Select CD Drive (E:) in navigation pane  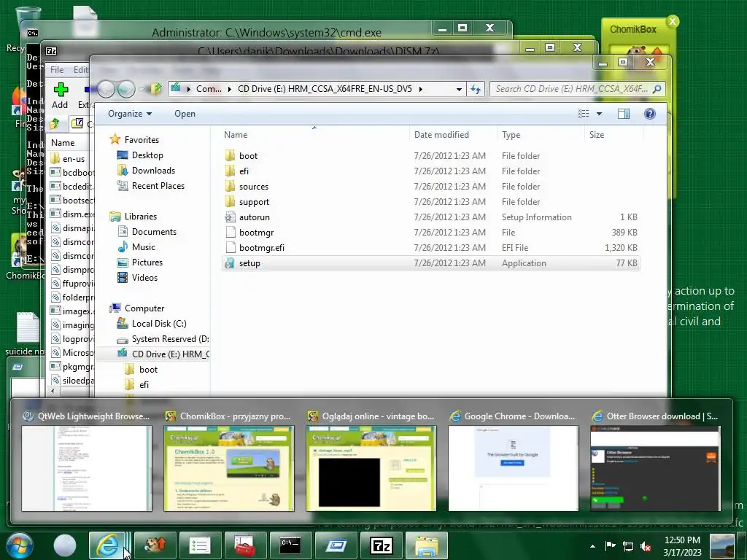[x=163, y=354]
